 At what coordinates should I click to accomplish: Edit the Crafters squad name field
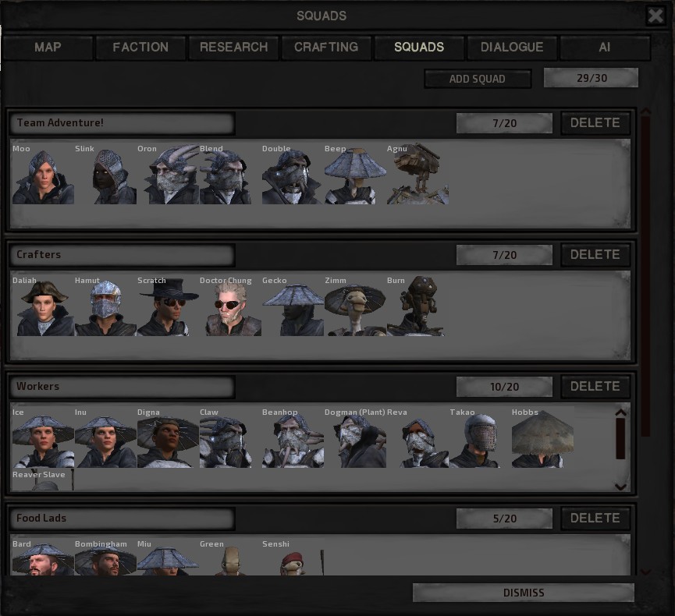123,255
